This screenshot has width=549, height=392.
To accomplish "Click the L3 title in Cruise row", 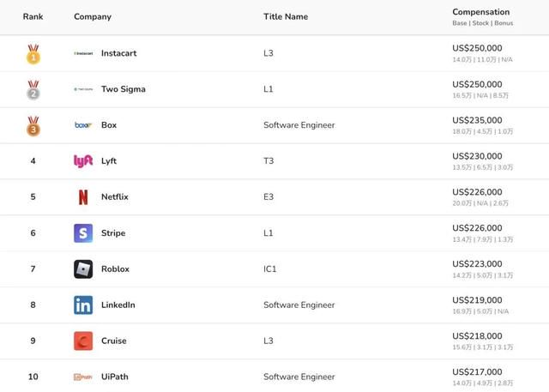I will pos(268,341).
